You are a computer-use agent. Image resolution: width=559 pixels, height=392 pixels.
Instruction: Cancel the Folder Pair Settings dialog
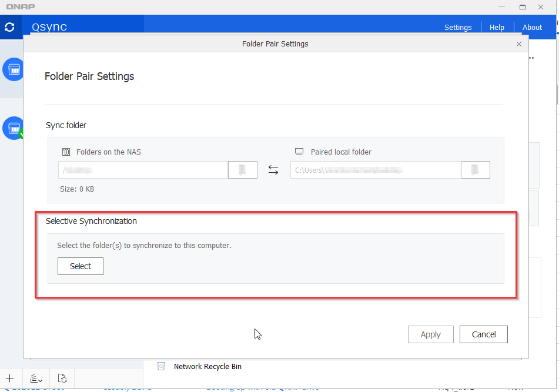[484, 334]
